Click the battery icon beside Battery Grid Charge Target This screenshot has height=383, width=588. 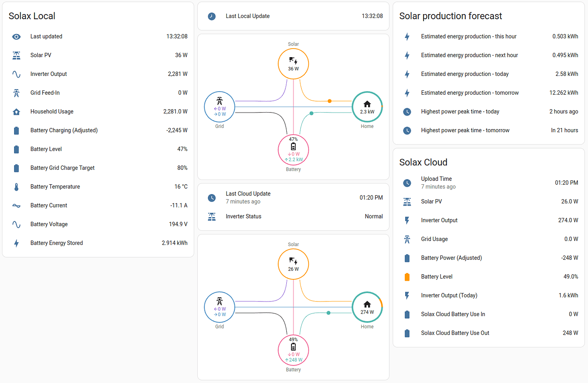16,168
